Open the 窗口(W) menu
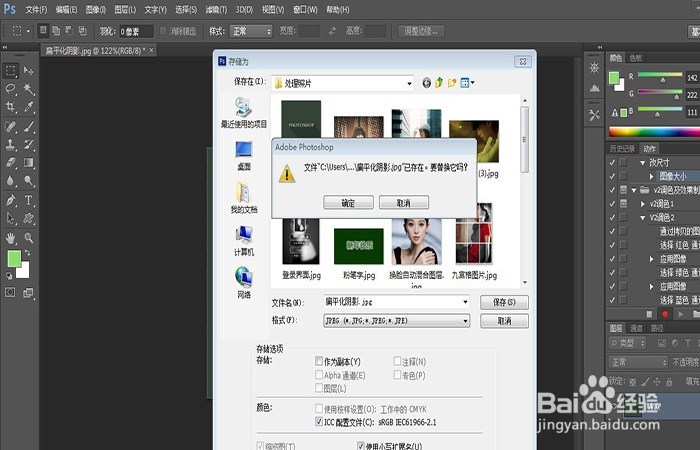This screenshot has width=700, height=450. [x=305, y=9]
